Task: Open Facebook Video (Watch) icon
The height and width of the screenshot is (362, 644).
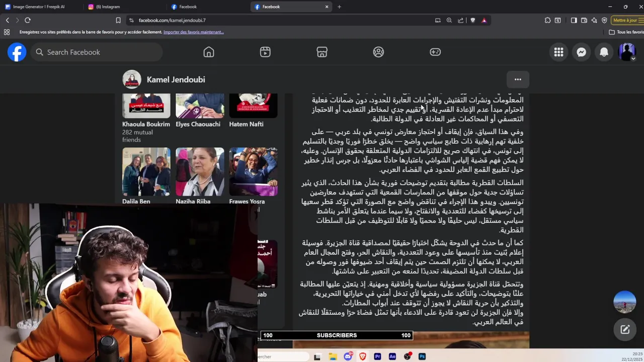Action: pos(265,52)
